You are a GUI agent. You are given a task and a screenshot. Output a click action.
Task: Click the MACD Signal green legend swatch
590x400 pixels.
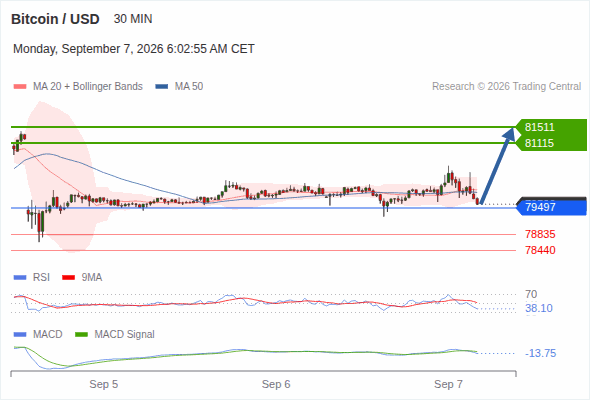click(82, 335)
